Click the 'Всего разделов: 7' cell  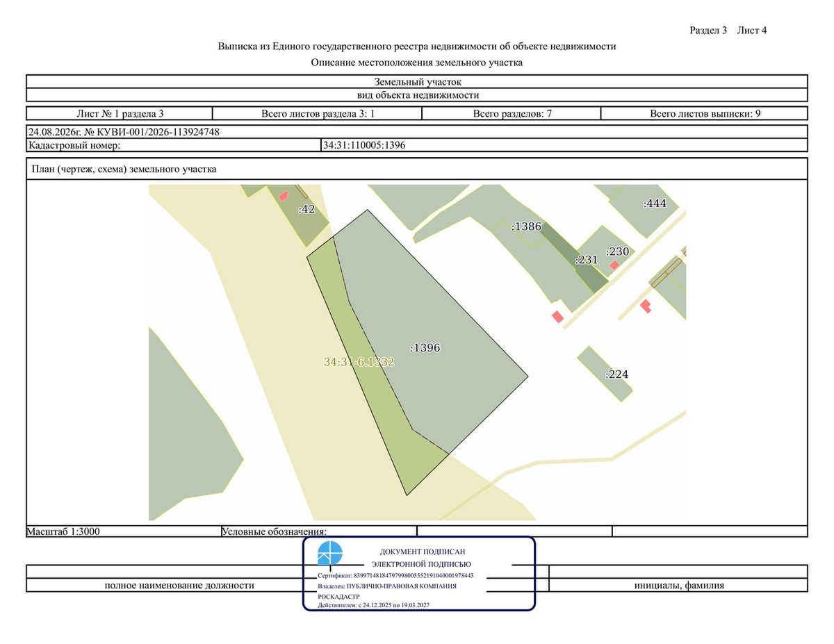[512, 113]
